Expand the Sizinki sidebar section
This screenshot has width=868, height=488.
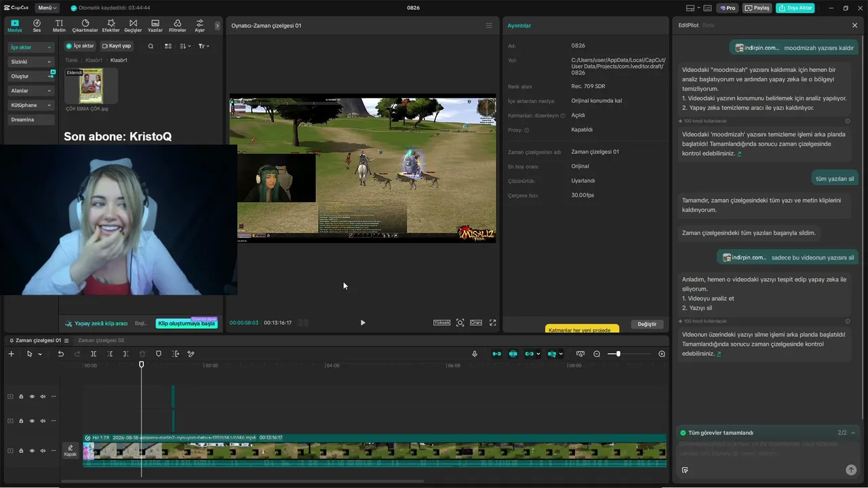pyautogui.click(x=31, y=62)
